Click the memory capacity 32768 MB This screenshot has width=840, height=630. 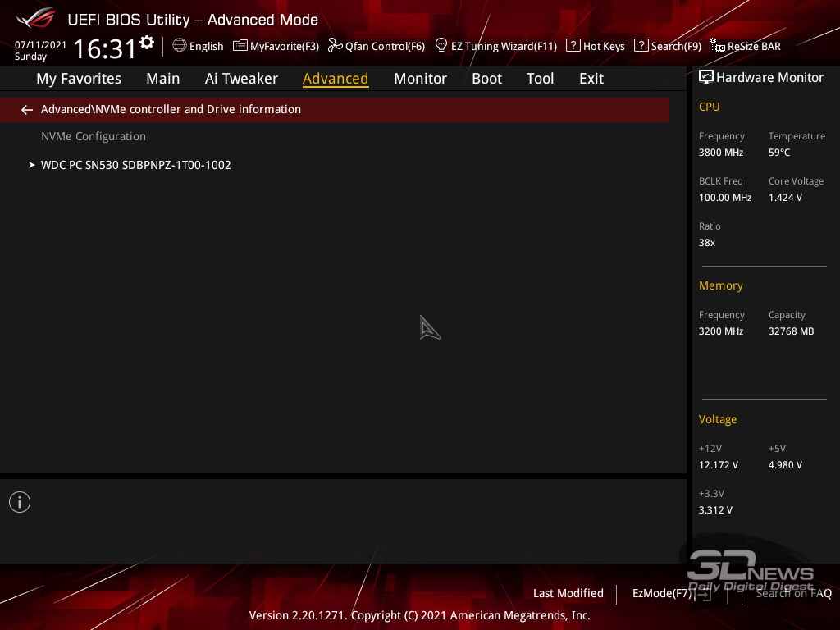(791, 331)
